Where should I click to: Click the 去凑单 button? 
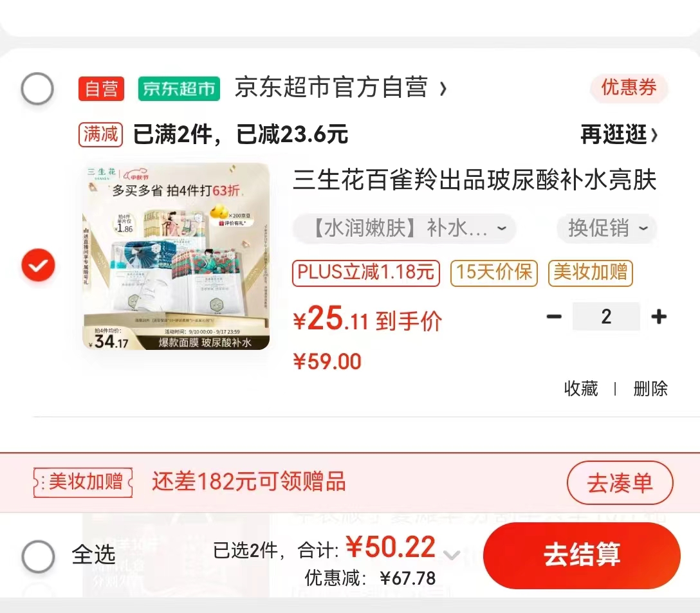pyautogui.click(x=620, y=482)
